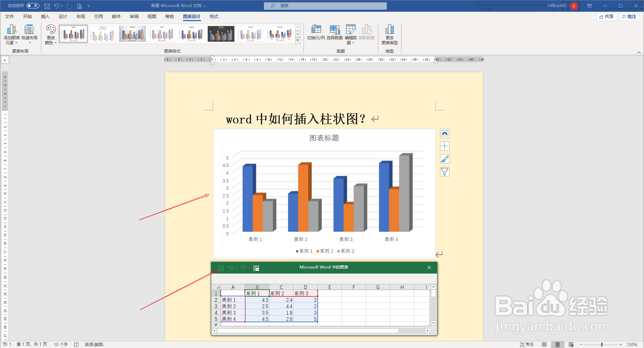Screen dimensions: 644x348
Task: Open Layout Options button beside chart
Action: 445,133
